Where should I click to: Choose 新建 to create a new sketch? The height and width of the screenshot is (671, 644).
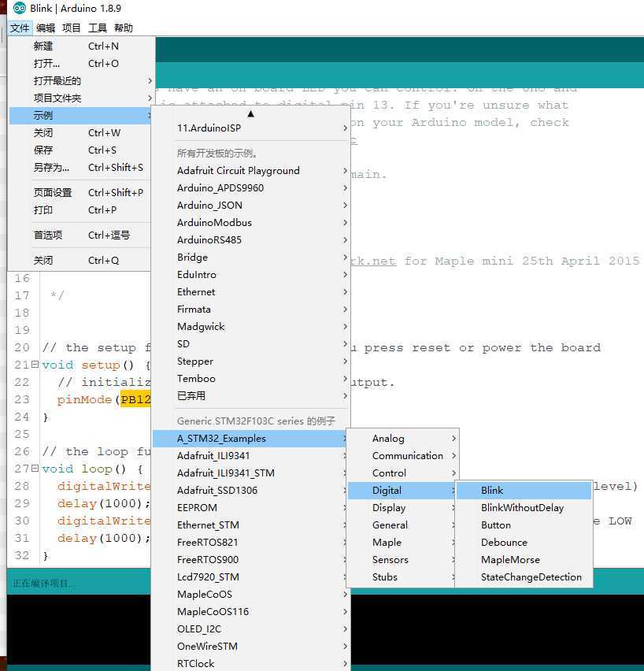81,46
